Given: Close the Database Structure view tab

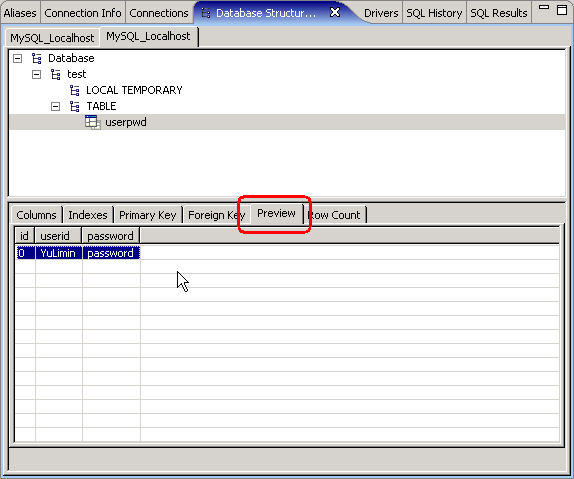Looking at the screenshot, I should click(335, 12).
